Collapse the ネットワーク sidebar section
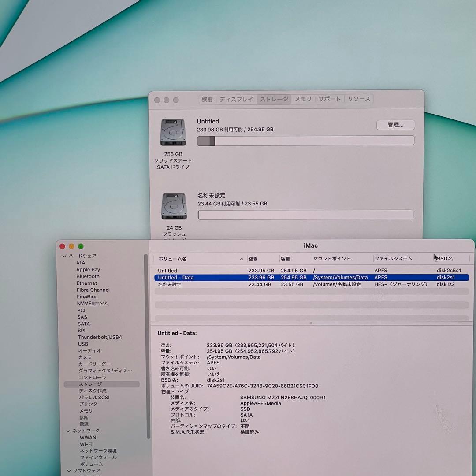Image resolution: width=476 pixels, height=476 pixels. pyautogui.click(x=68, y=431)
